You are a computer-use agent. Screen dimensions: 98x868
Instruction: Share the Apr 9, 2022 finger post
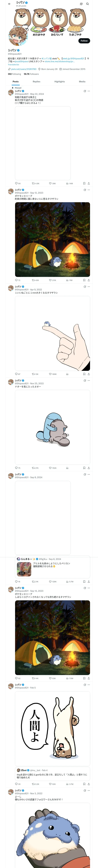89,374
